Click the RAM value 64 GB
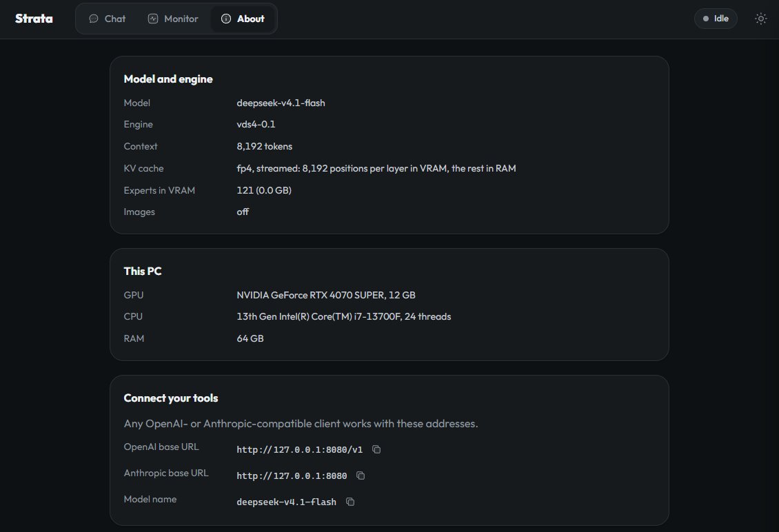 point(250,338)
